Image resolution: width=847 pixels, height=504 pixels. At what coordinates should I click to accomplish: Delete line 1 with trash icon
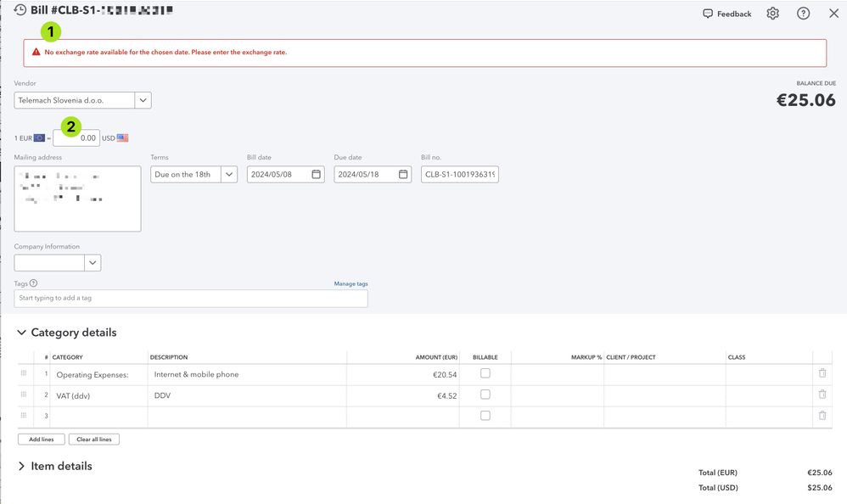coord(822,373)
